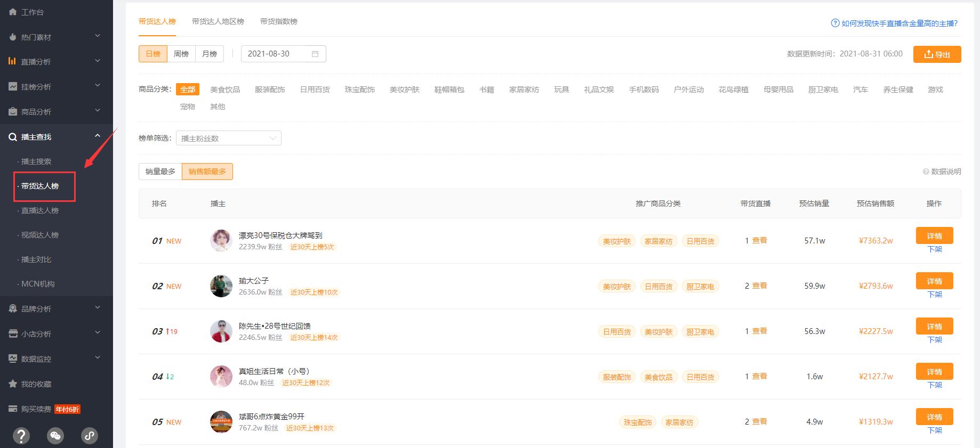980x448 pixels.
Task: Collapse the 播主查找 sidebar menu
Action: (x=98, y=136)
